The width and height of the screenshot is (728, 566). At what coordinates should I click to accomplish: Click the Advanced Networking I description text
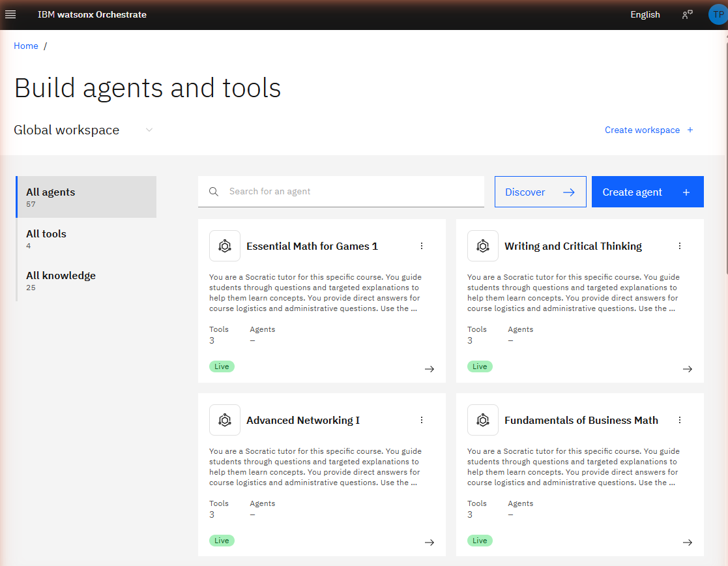point(315,467)
